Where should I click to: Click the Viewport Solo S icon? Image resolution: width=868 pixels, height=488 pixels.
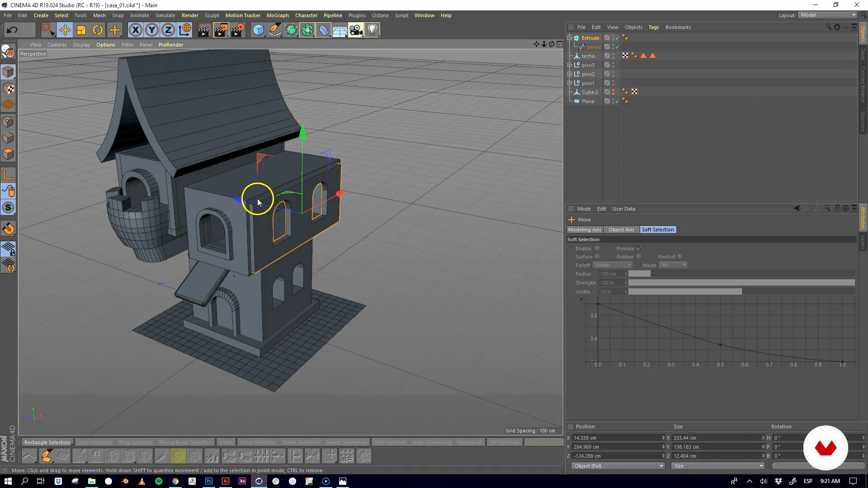[8, 208]
